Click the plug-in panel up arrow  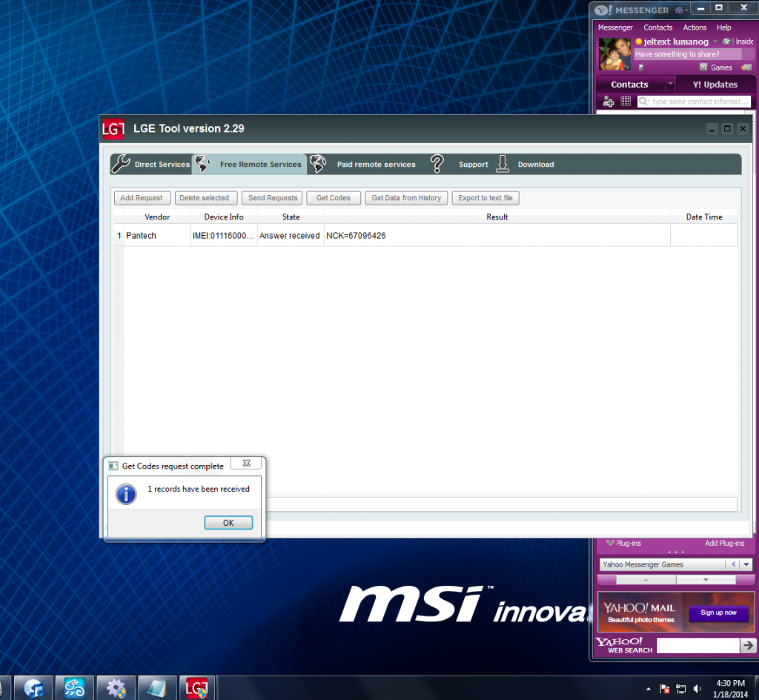tap(646, 580)
